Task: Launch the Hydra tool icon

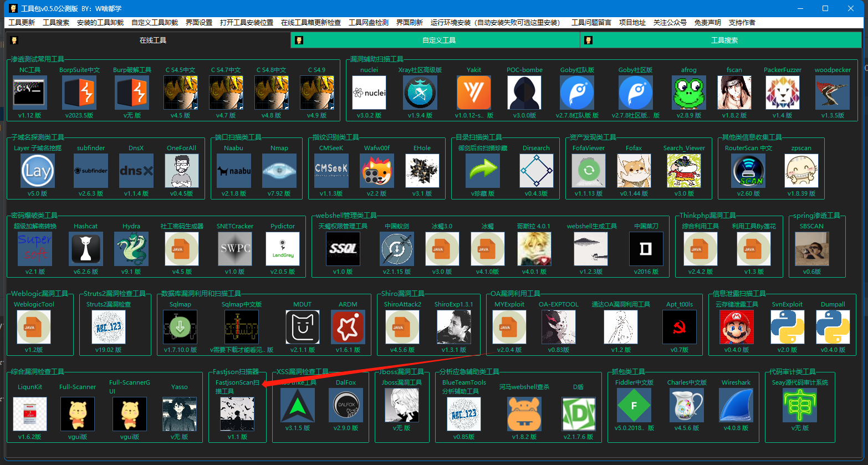Action: point(131,249)
